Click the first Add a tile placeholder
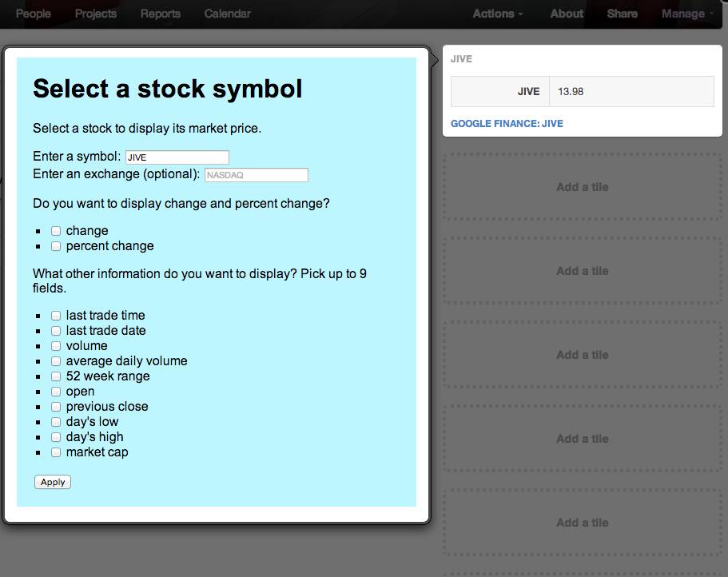 [582, 187]
